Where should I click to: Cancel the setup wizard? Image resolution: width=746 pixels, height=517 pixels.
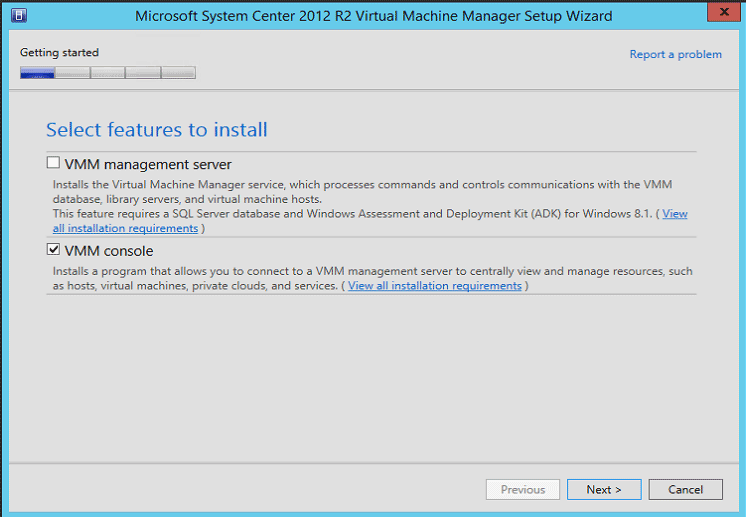[685, 489]
